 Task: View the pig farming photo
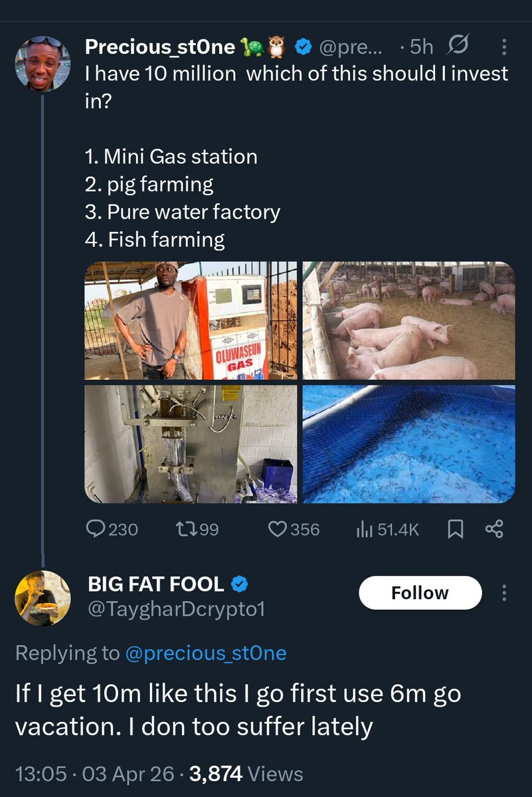pos(408,321)
